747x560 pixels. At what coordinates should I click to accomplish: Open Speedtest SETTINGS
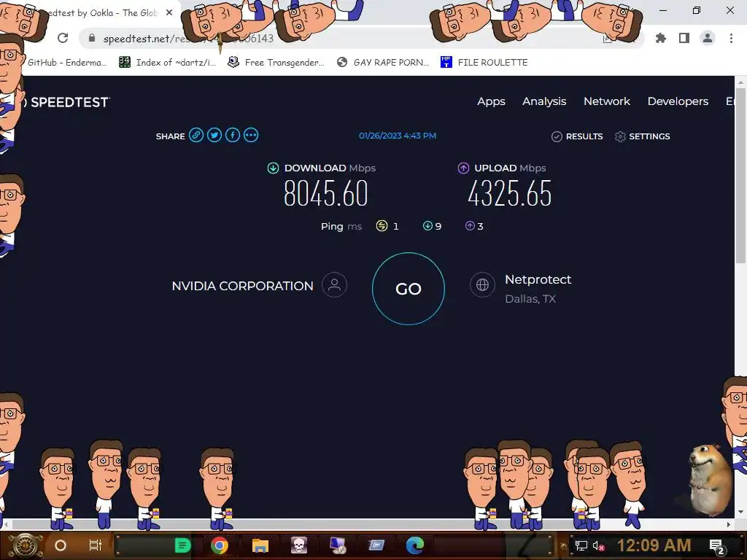[649, 136]
